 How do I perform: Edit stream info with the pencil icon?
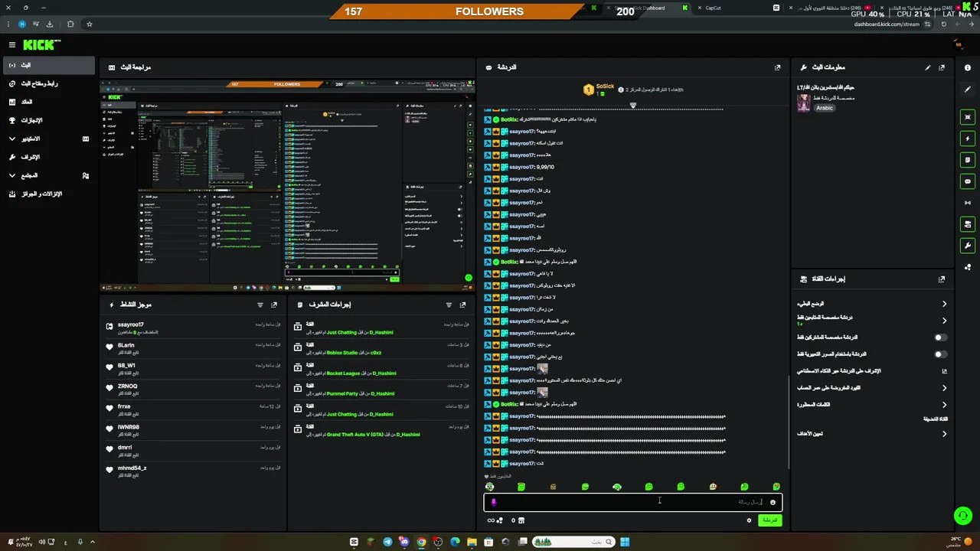pyautogui.click(x=928, y=67)
